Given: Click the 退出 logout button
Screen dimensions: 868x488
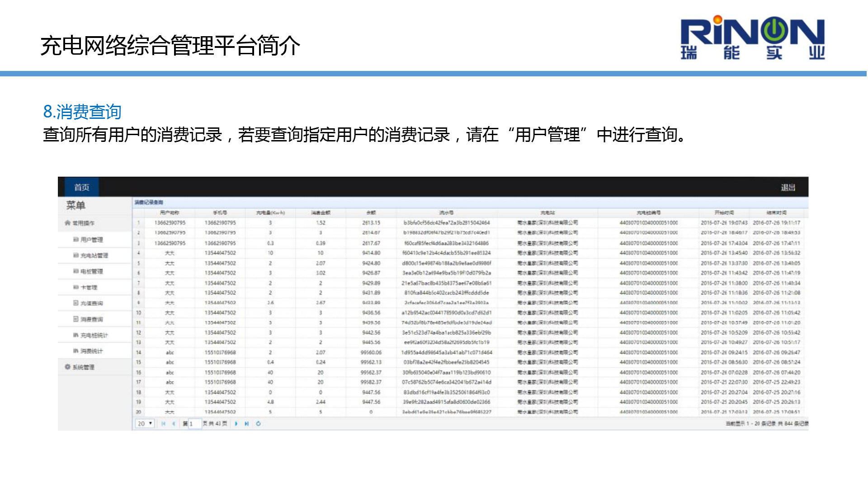Looking at the screenshot, I should 788,188.
